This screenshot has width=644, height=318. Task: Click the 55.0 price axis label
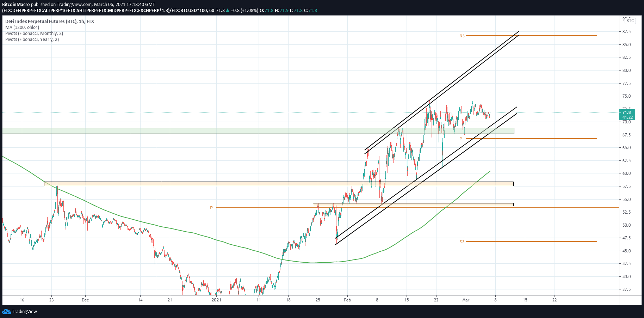click(x=626, y=200)
